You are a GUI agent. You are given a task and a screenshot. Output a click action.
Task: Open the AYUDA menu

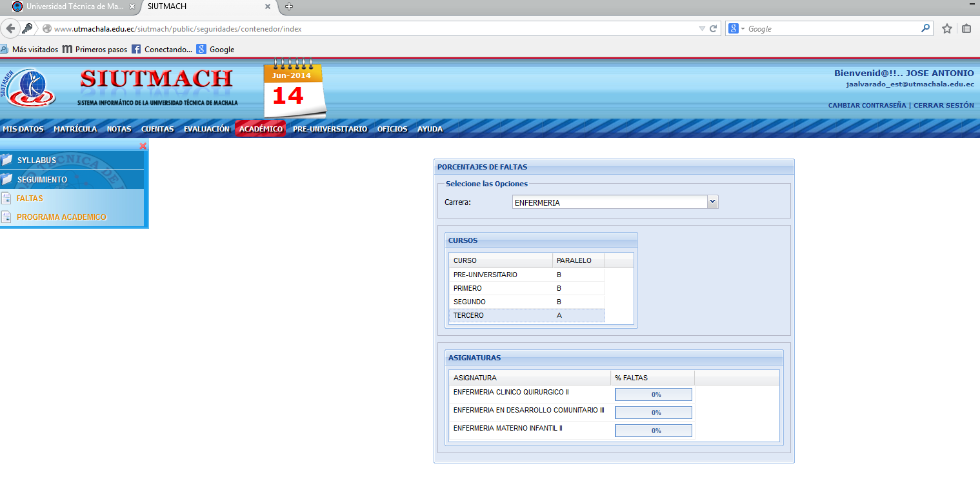pos(430,129)
